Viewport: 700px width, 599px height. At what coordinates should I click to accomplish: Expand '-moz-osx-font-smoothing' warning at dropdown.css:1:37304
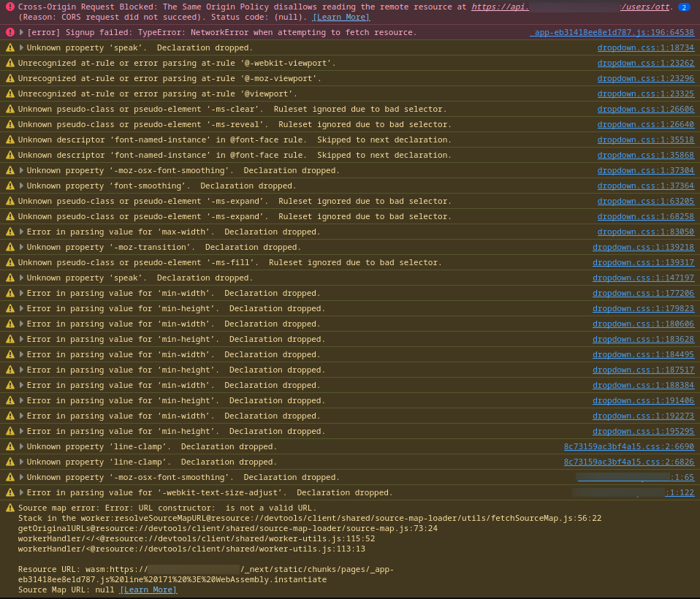click(x=21, y=170)
